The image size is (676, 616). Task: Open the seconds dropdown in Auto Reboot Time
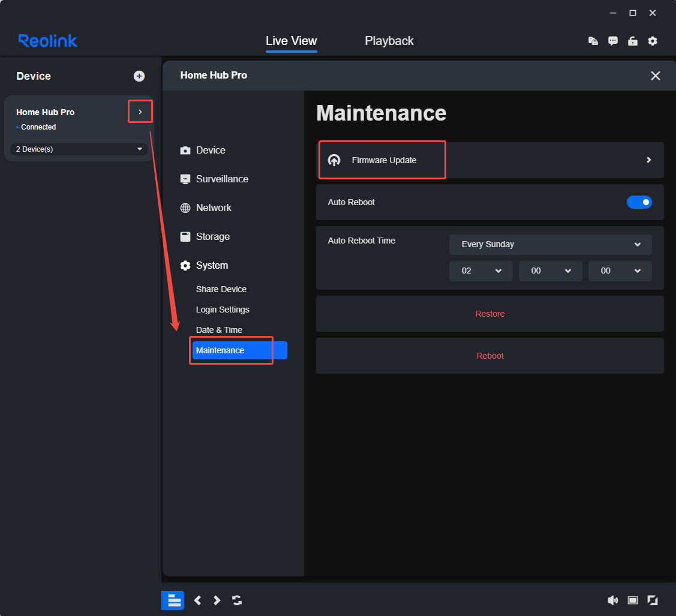[620, 271]
